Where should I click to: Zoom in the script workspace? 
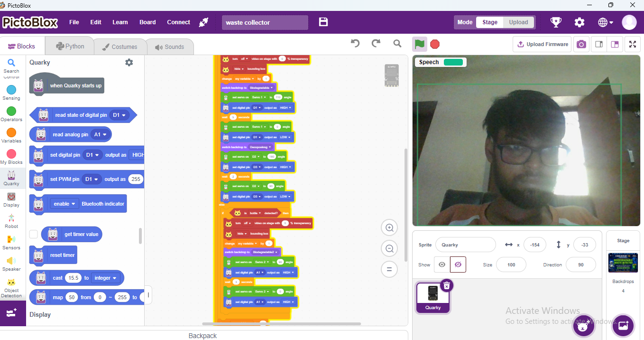[x=389, y=228]
